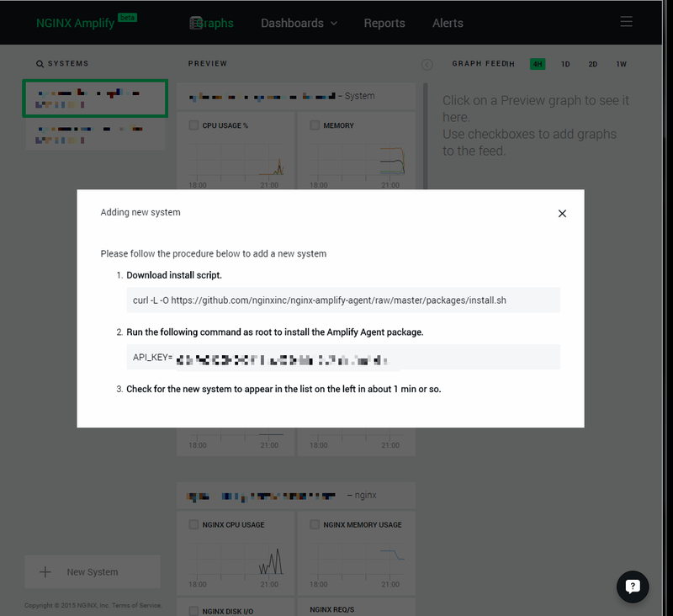
Task: Tick the NGINX DISK I/O checkbox
Action: click(x=193, y=611)
